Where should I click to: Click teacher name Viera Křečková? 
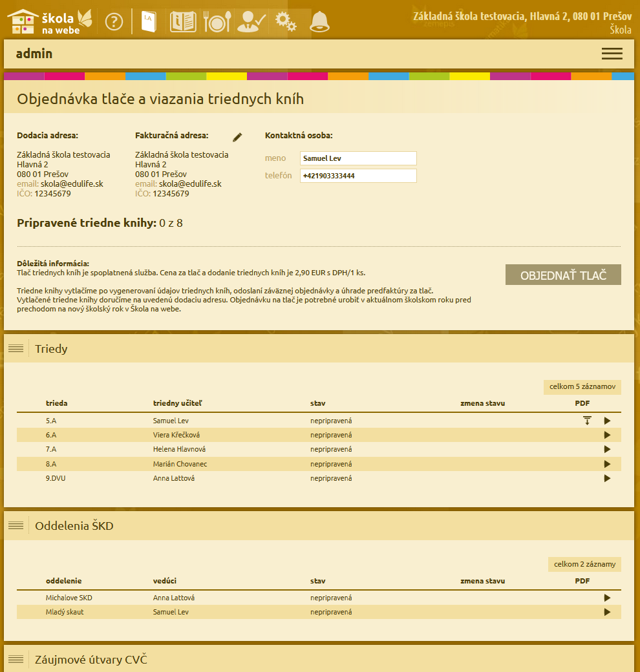(176, 435)
